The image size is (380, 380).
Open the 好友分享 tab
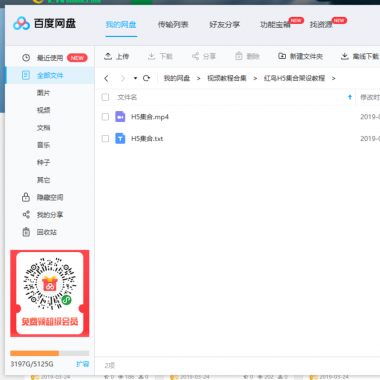tap(225, 25)
